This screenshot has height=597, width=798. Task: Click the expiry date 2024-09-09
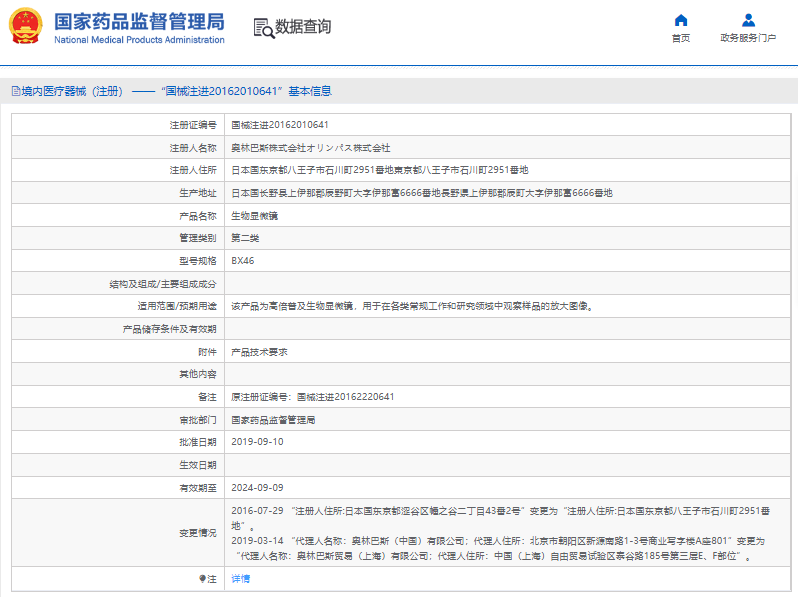[258, 488]
